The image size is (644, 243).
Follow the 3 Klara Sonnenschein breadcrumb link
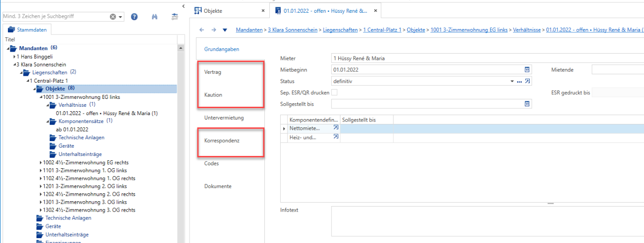pos(293,30)
